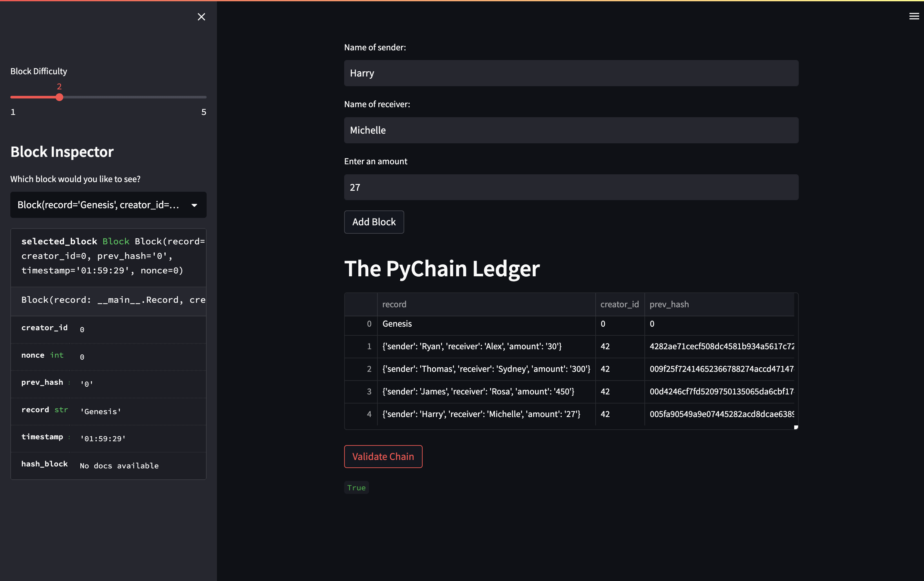Image resolution: width=924 pixels, height=581 pixels.
Task: Click the creator_id column header
Action: (619, 304)
